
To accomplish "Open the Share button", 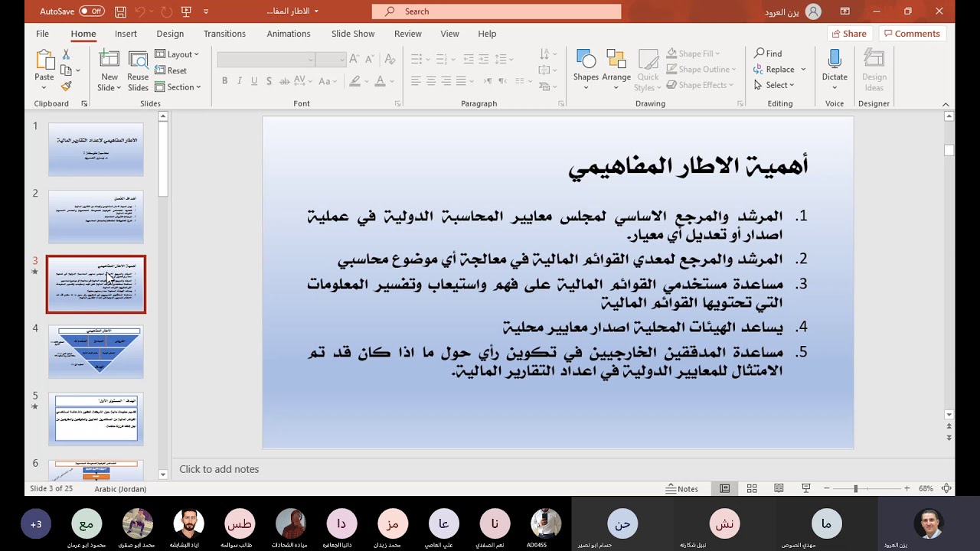I will (849, 34).
